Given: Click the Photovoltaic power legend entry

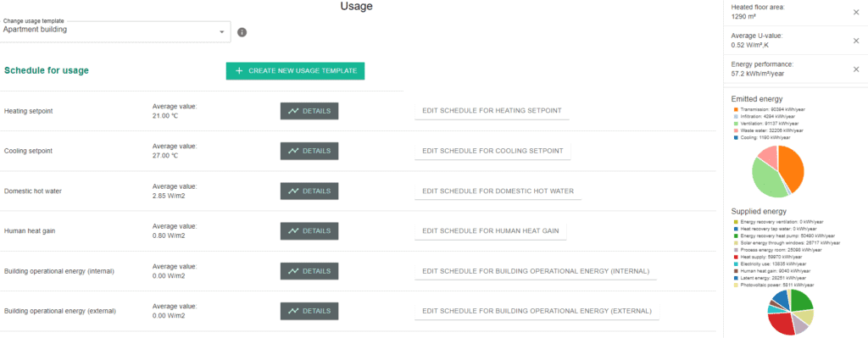Looking at the screenshot, I should [773, 285].
